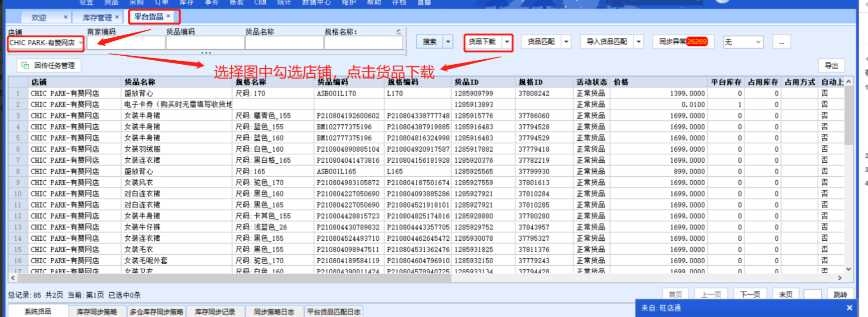
Task: Click the scroll-down arrow of table
Action: (x=849, y=269)
